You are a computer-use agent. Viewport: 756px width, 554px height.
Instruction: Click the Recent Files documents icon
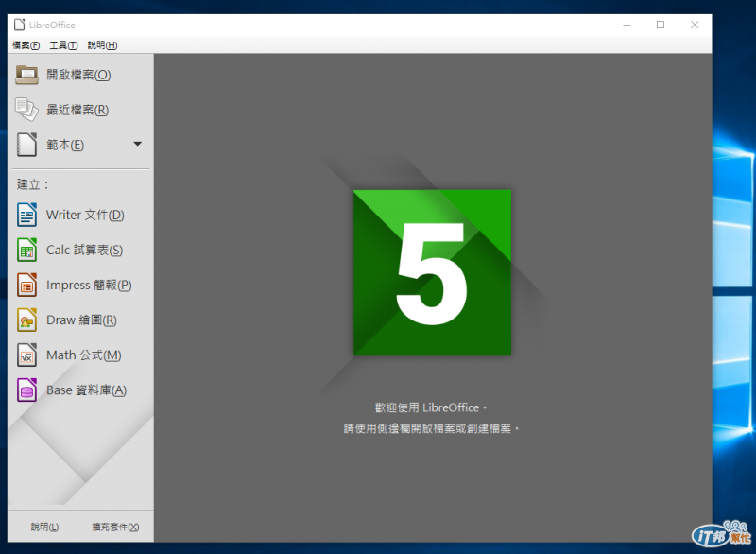(26, 110)
